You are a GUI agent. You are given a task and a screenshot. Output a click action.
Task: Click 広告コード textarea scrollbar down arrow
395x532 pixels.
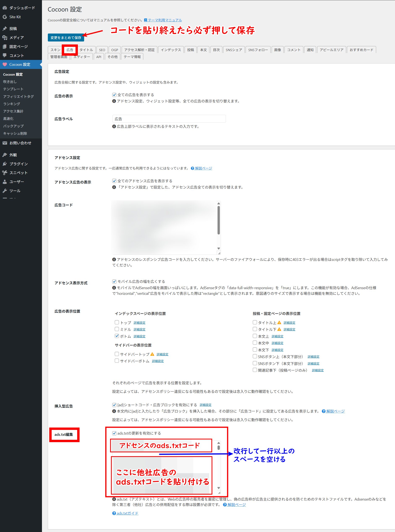coord(219,249)
